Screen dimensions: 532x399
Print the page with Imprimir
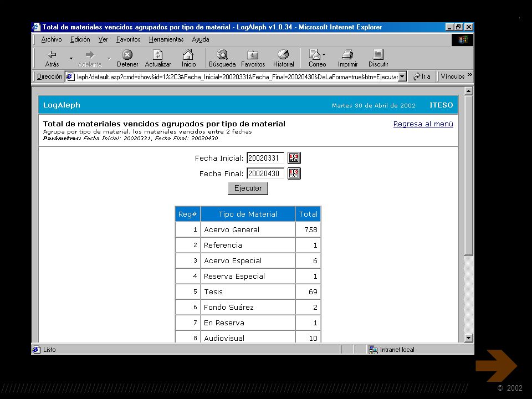point(347,58)
